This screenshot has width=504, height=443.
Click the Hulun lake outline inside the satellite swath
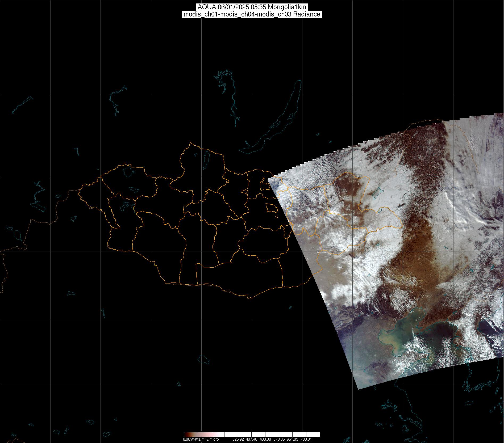377,192
